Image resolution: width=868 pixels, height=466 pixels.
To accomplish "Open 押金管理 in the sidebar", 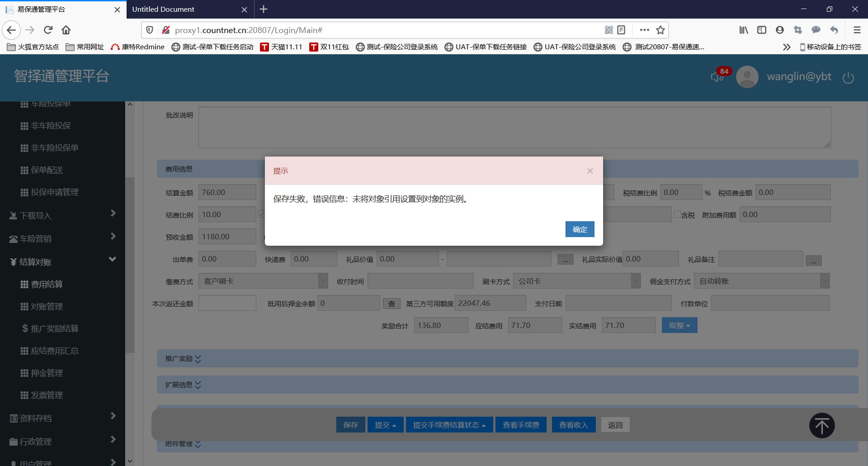I will pyautogui.click(x=47, y=373).
